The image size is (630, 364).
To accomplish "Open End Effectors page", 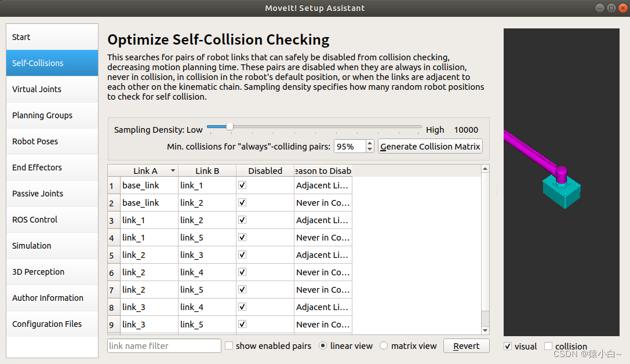I will click(52, 168).
